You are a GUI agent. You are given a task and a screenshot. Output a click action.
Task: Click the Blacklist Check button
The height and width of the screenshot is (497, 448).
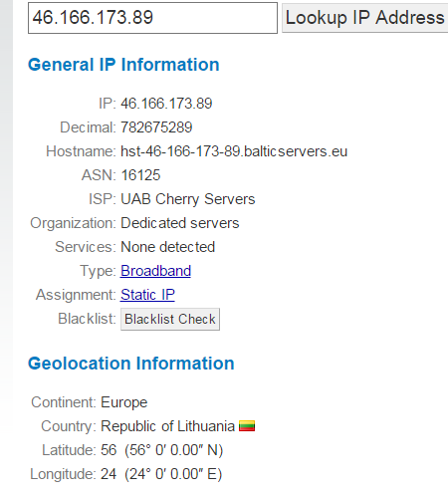coord(170,319)
